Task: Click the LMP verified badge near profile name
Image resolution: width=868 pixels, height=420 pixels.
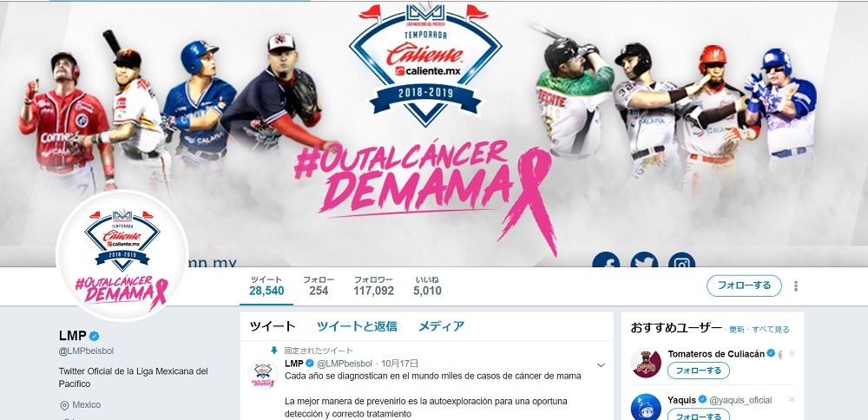Action: click(x=95, y=336)
